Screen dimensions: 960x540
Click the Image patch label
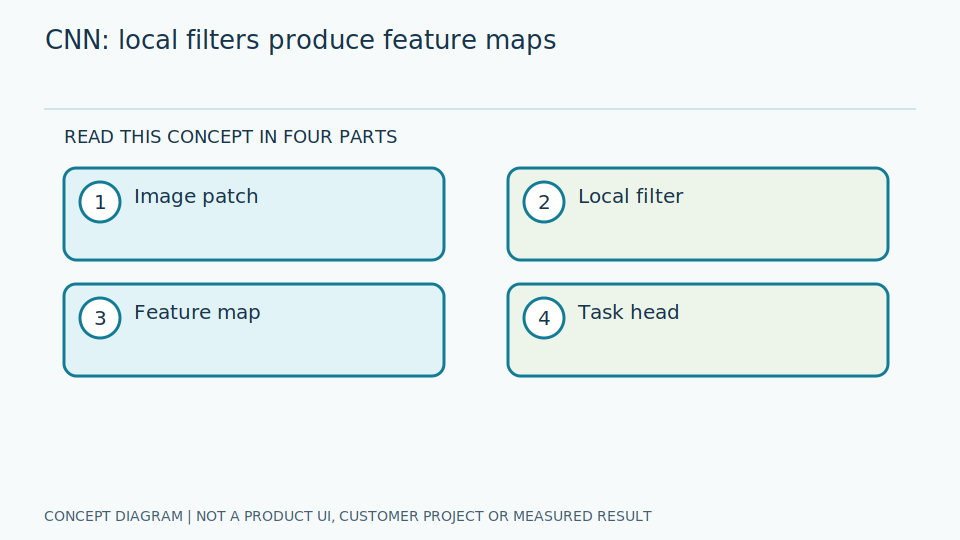pos(196,197)
